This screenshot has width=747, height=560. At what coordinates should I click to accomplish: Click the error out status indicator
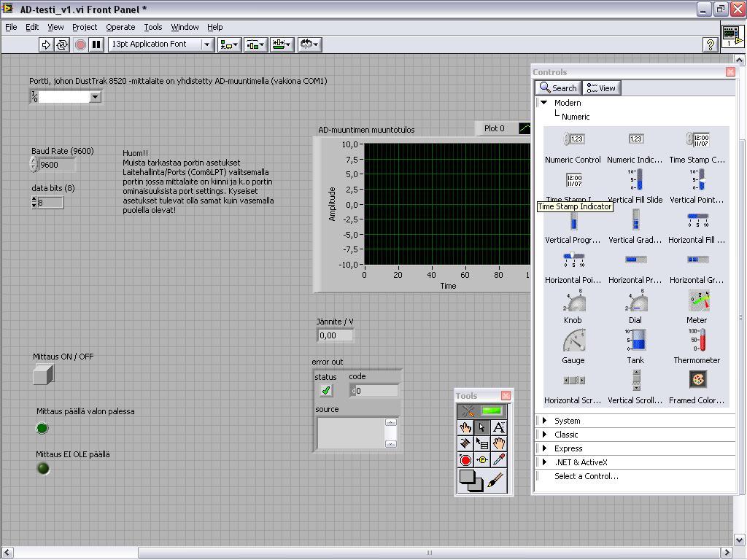(x=326, y=391)
